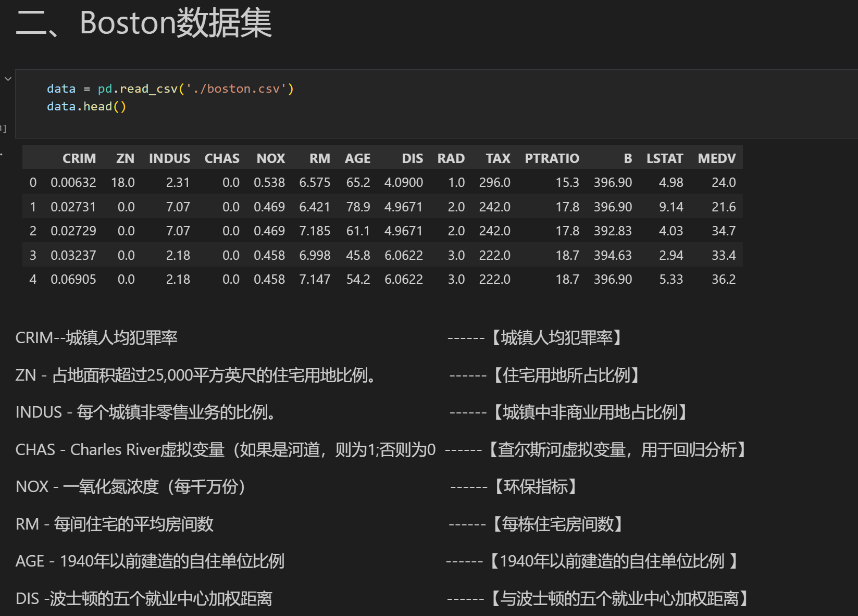Image resolution: width=858 pixels, height=616 pixels.
Task: Select the LSTAT value 9.14
Action: point(671,207)
